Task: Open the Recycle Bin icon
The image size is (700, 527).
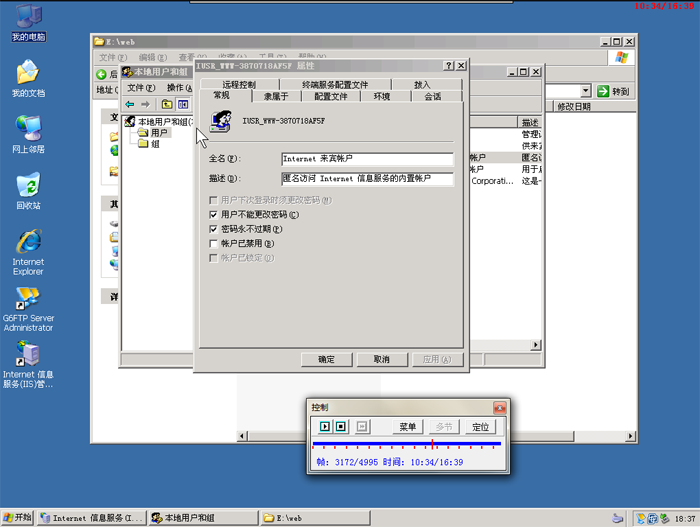Action: (x=28, y=191)
